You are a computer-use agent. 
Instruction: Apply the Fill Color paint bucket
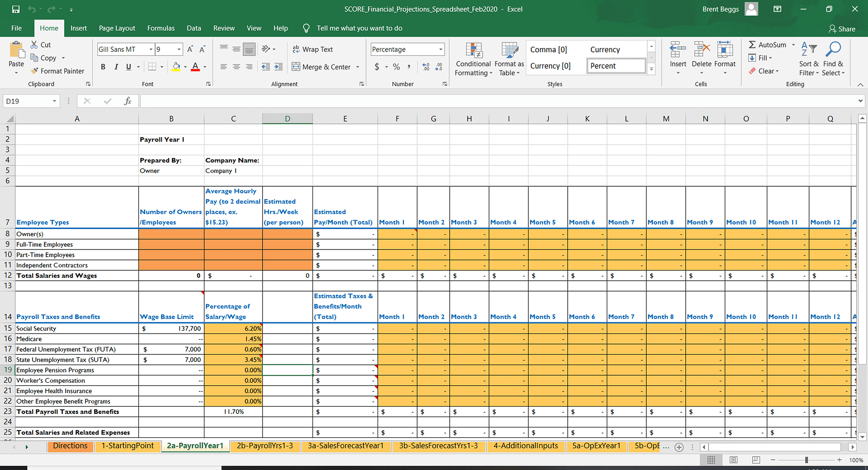[176, 67]
